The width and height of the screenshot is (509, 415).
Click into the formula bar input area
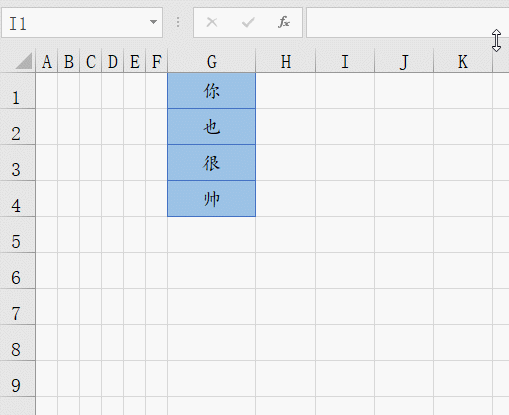[407, 23]
